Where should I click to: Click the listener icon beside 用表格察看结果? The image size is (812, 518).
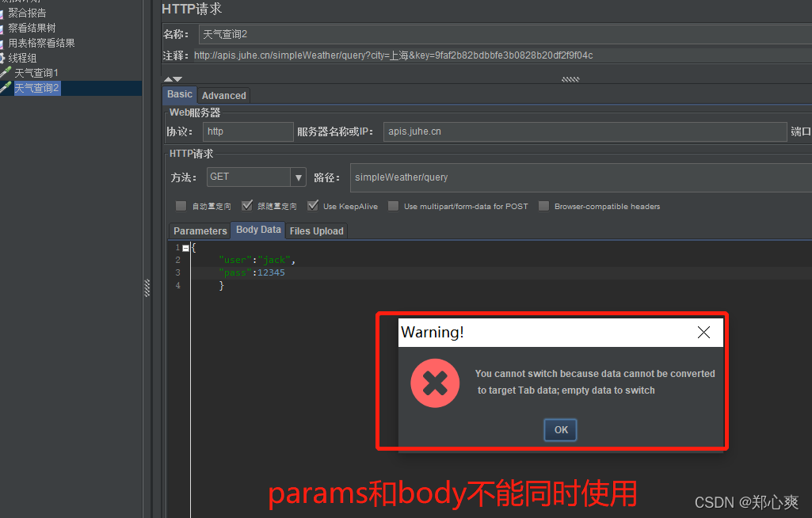2,43
